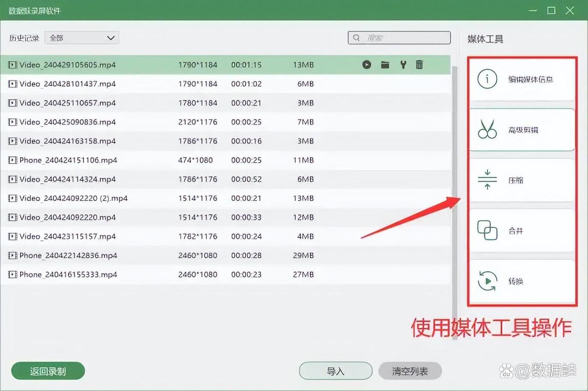Select the Phone_240416155333.mp4 recording
Image resolution: width=588 pixels, height=391 pixels.
click(x=147, y=274)
